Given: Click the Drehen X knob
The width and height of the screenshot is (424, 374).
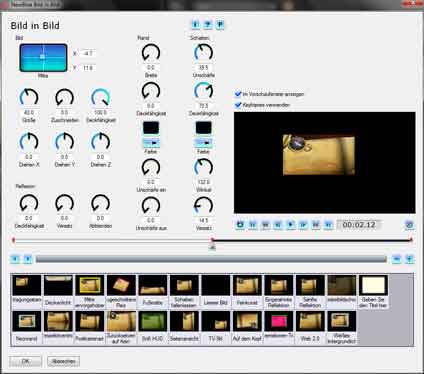Looking at the screenshot, I should 29,142.
